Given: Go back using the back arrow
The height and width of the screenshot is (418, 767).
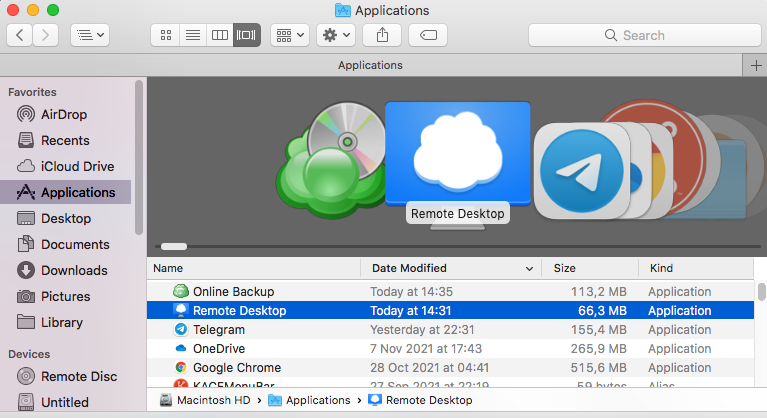Looking at the screenshot, I should pyautogui.click(x=20, y=35).
